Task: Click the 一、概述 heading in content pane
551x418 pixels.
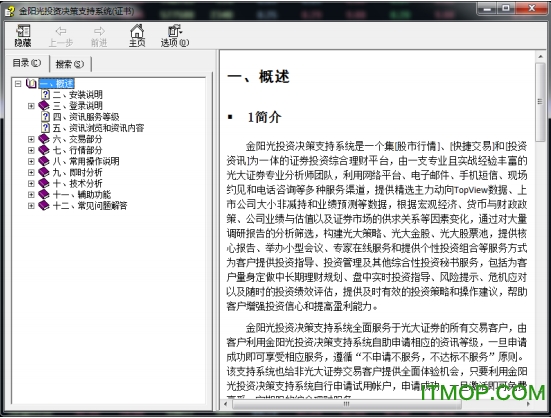Action: tap(258, 77)
